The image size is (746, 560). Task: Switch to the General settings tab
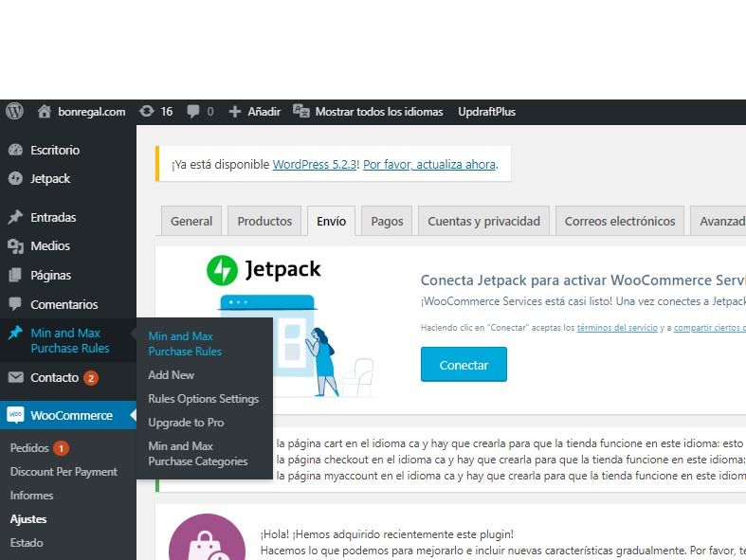click(191, 221)
